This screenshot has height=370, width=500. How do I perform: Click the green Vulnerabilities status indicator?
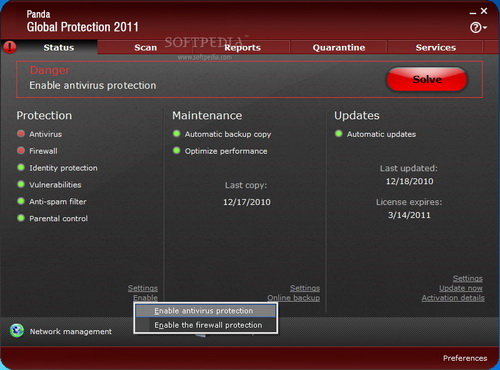pyautogui.click(x=21, y=184)
